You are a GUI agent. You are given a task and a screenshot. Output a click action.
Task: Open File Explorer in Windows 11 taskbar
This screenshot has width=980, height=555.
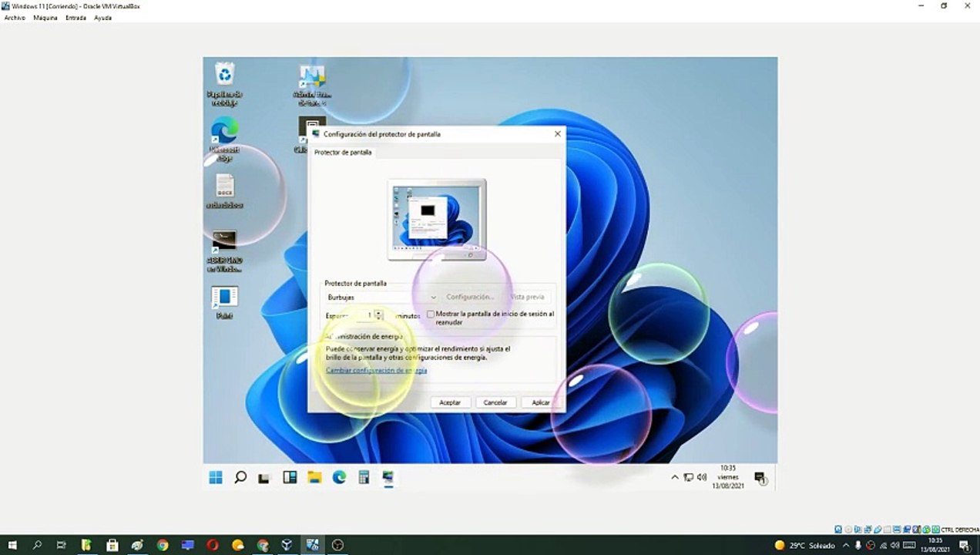tap(314, 478)
